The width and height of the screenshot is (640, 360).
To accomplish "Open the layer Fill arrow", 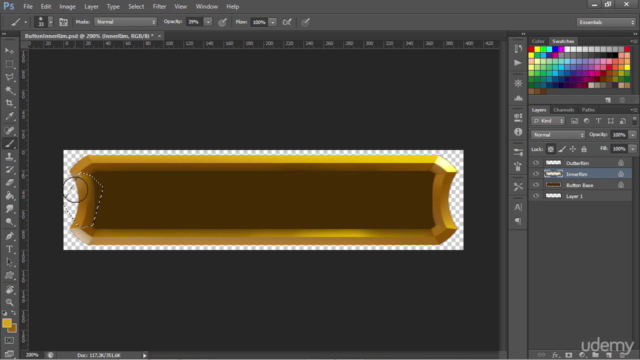I will (632, 149).
